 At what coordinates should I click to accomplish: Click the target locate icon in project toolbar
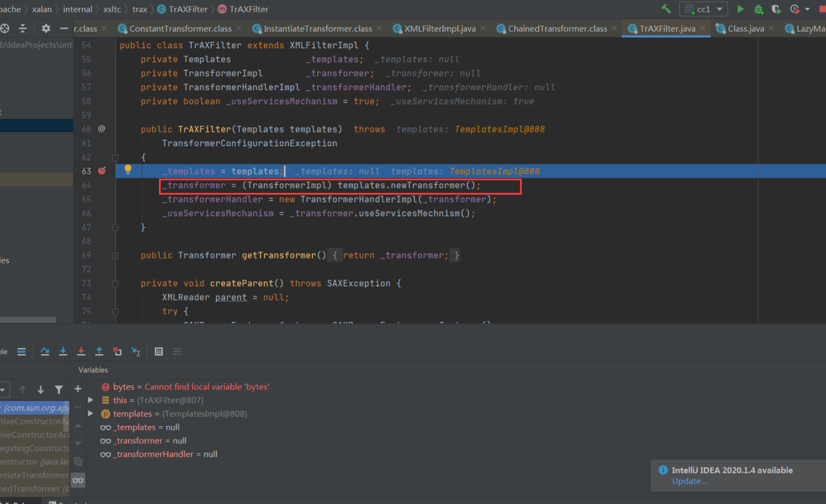click(x=5, y=28)
